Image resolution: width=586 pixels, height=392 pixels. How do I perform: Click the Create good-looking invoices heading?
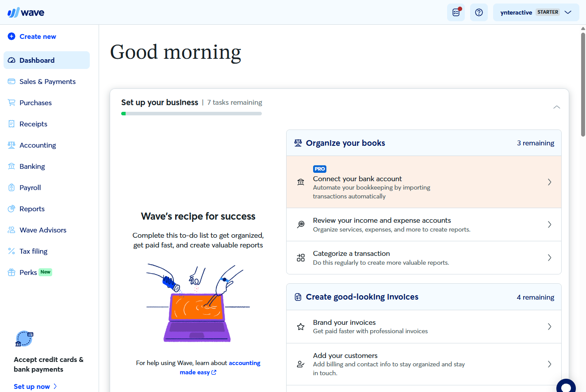[362, 297]
